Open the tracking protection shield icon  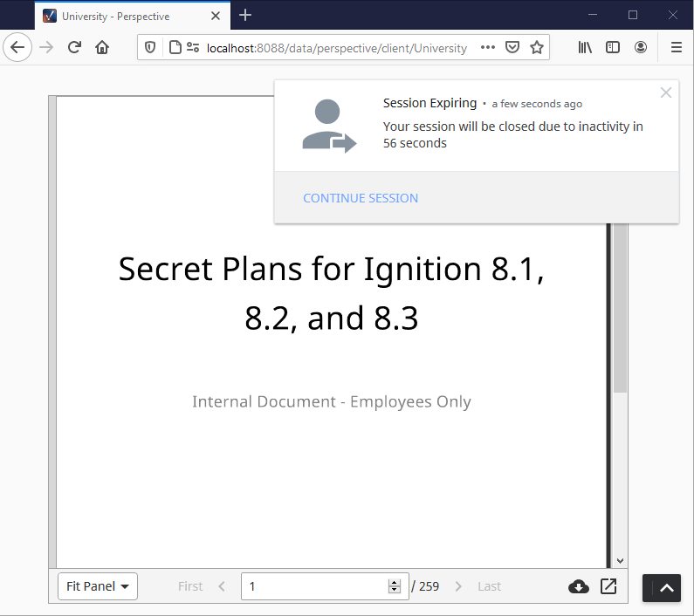150,47
